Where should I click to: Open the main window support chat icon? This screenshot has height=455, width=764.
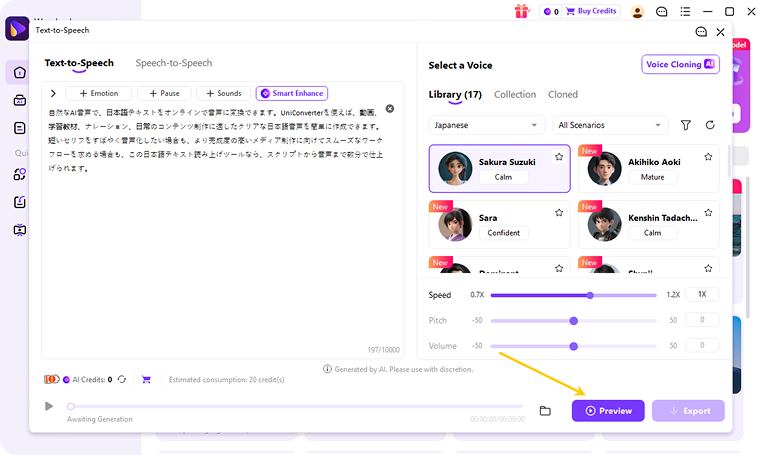click(x=661, y=12)
